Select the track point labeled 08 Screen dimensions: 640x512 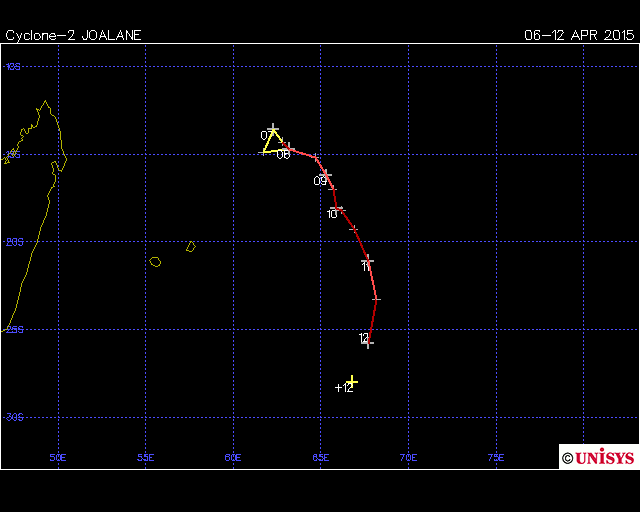point(288,147)
